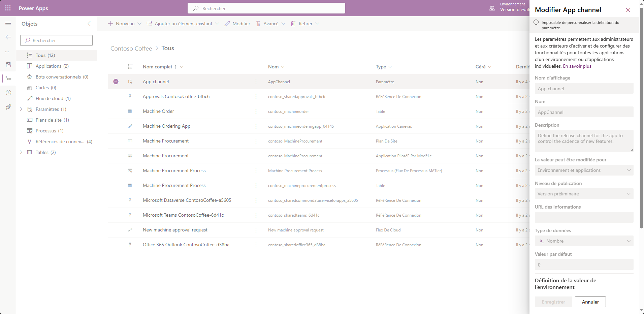Viewport: 644px width, 314px height.
Task: Select Bots conversationnels (0) category
Action: click(x=57, y=77)
